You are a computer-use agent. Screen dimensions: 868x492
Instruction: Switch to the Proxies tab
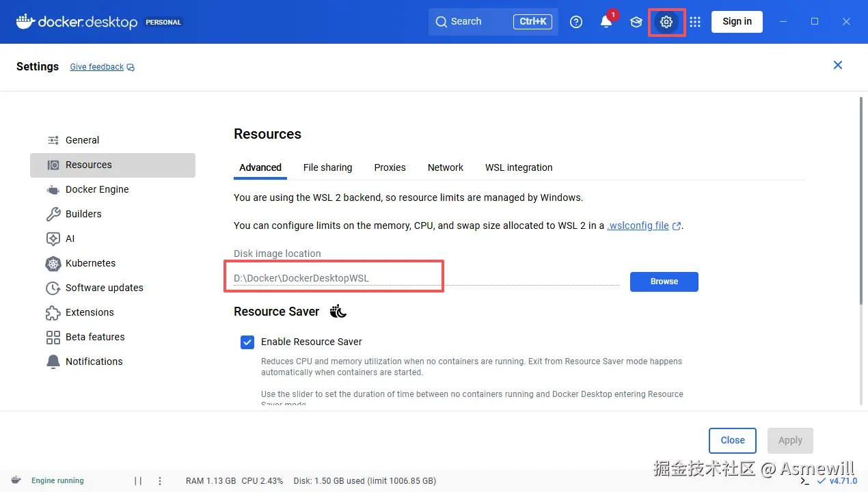pos(390,167)
